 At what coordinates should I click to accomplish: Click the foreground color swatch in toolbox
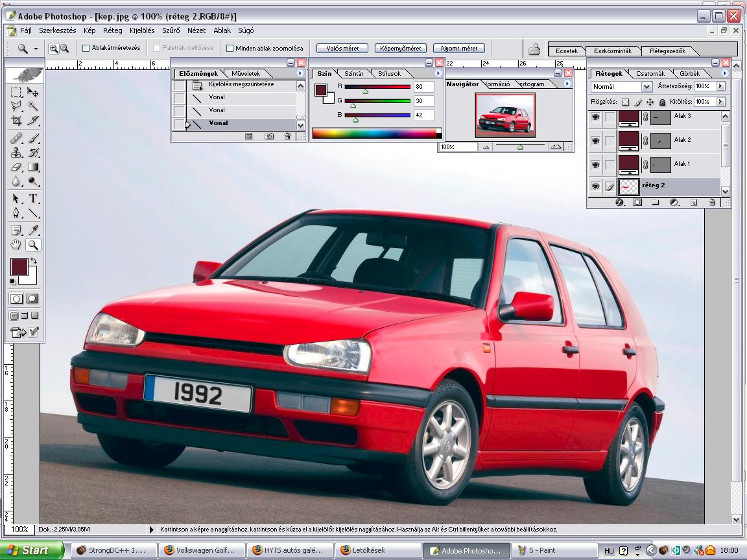click(19, 266)
